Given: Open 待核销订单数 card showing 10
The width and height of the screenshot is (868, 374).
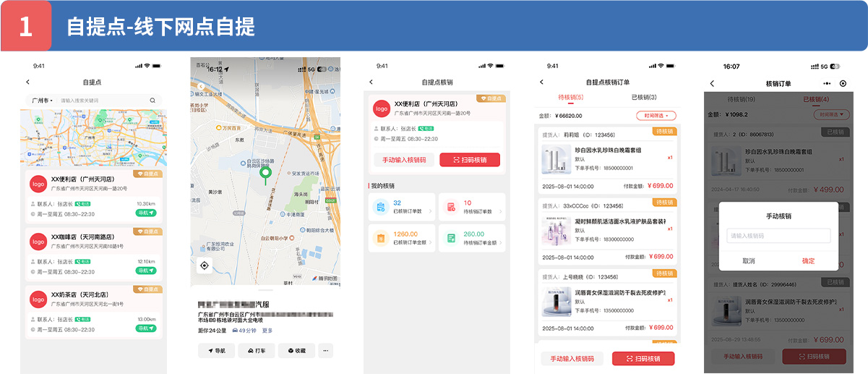Looking at the screenshot, I should point(472,207).
